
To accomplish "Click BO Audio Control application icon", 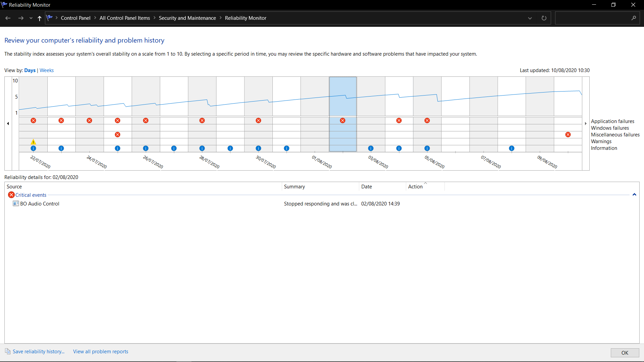I will point(16,203).
